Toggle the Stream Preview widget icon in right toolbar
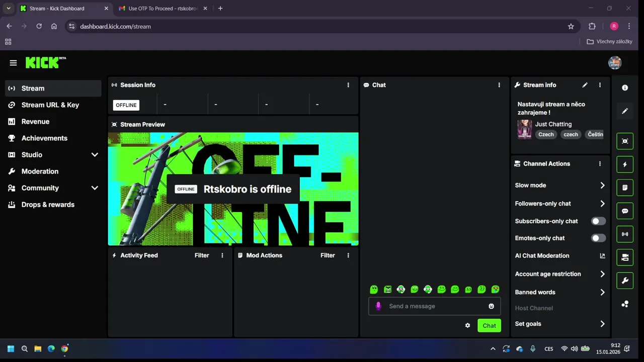The height and width of the screenshot is (362, 644). tap(625, 141)
